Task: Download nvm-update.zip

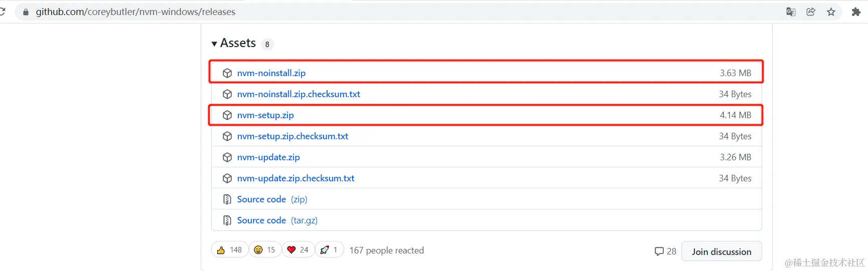Action: tap(268, 157)
